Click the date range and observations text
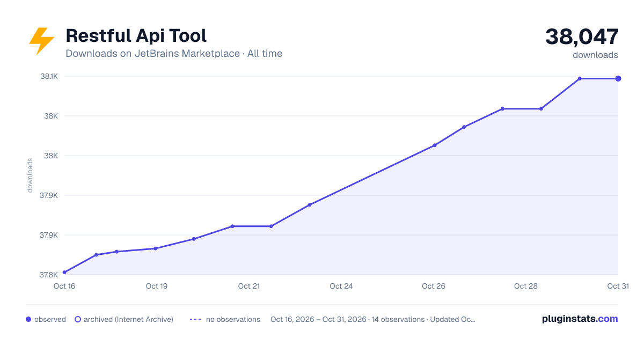Viewport: 644px width, 338px height. pos(373,319)
